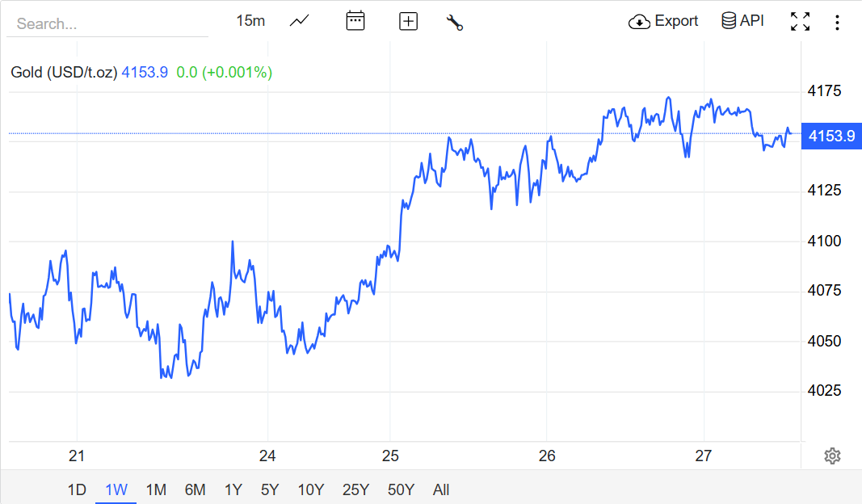Show the 25Y time range

[x=355, y=489]
